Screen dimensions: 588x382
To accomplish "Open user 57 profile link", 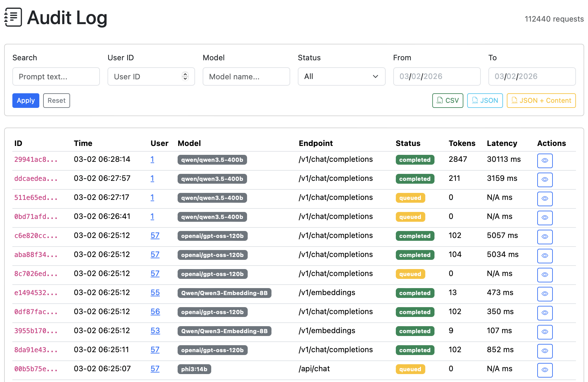I will [155, 235].
